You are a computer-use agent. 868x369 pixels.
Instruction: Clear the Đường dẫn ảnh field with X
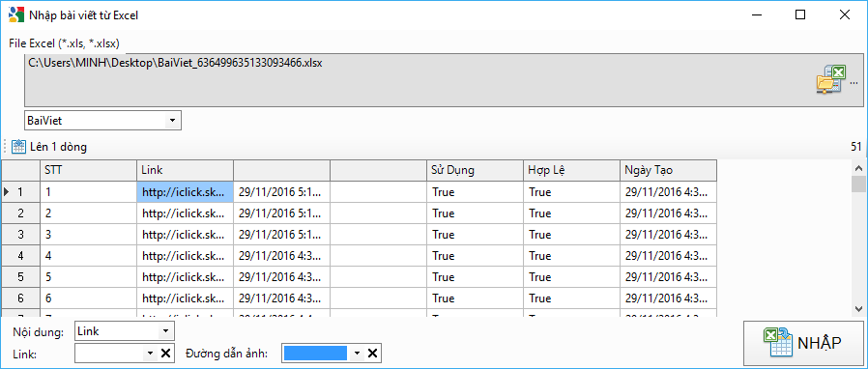click(372, 353)
